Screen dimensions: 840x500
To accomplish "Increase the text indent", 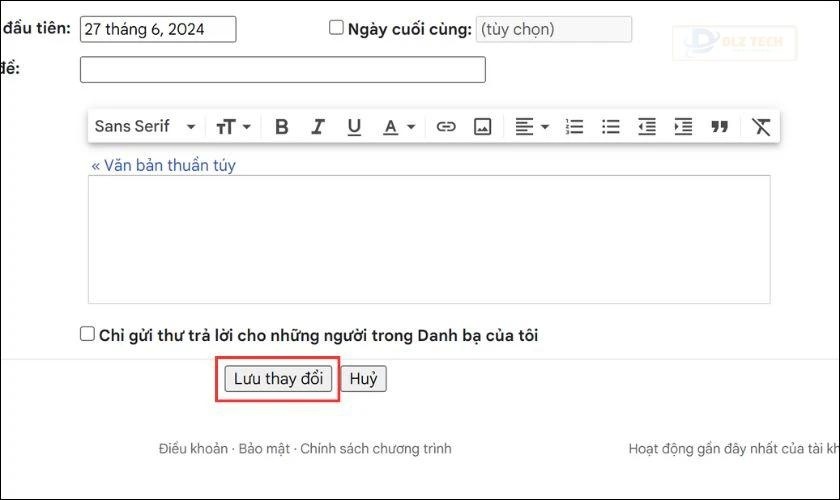I will [x=683, y=127].
